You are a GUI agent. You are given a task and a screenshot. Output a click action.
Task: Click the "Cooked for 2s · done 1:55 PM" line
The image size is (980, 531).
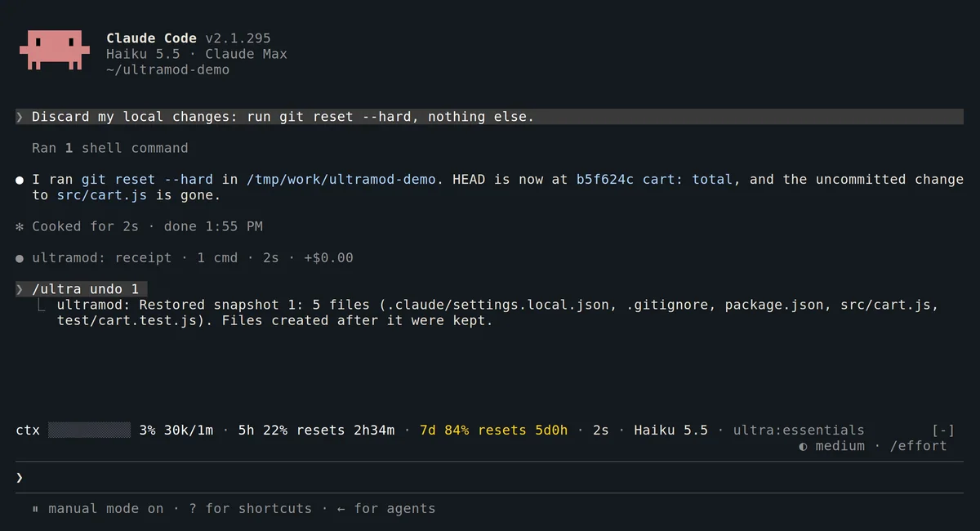(139, 226)
